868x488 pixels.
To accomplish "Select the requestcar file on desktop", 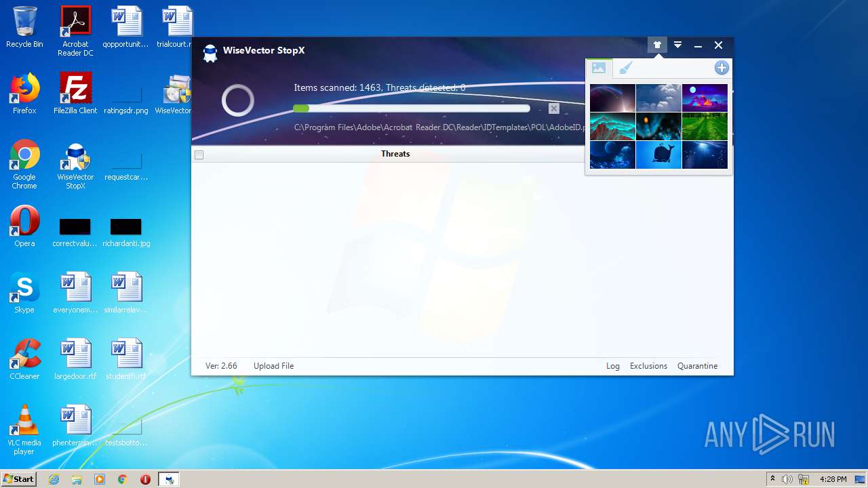I will (126, 167).
